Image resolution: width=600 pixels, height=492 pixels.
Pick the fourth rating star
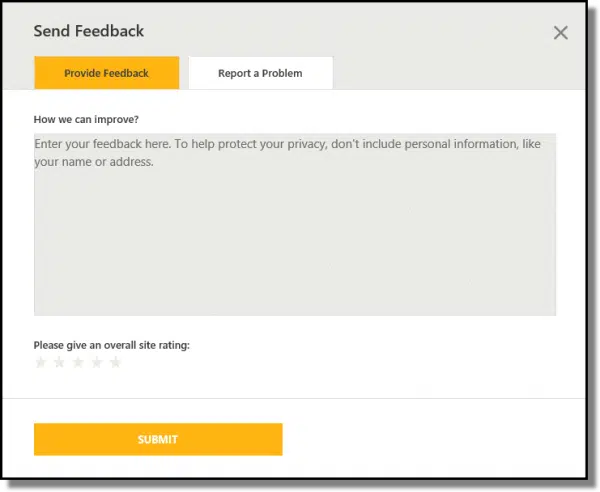[x=96, y=362]
